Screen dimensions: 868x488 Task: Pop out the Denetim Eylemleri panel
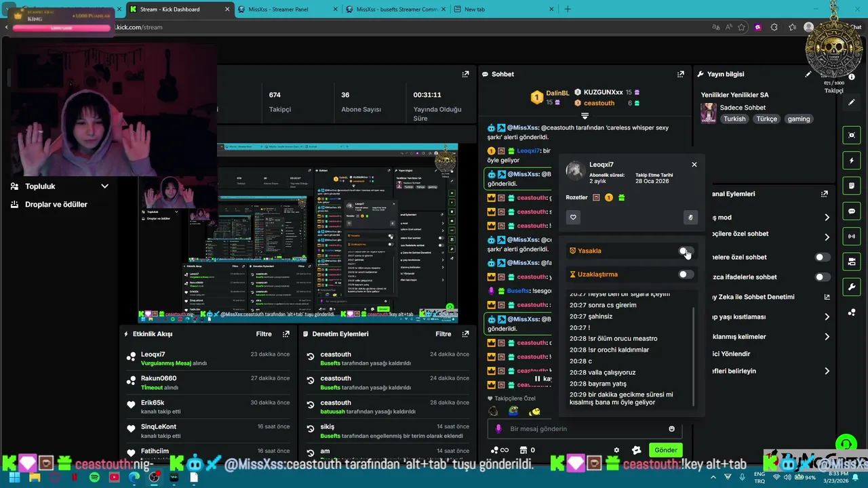[465, 334]
